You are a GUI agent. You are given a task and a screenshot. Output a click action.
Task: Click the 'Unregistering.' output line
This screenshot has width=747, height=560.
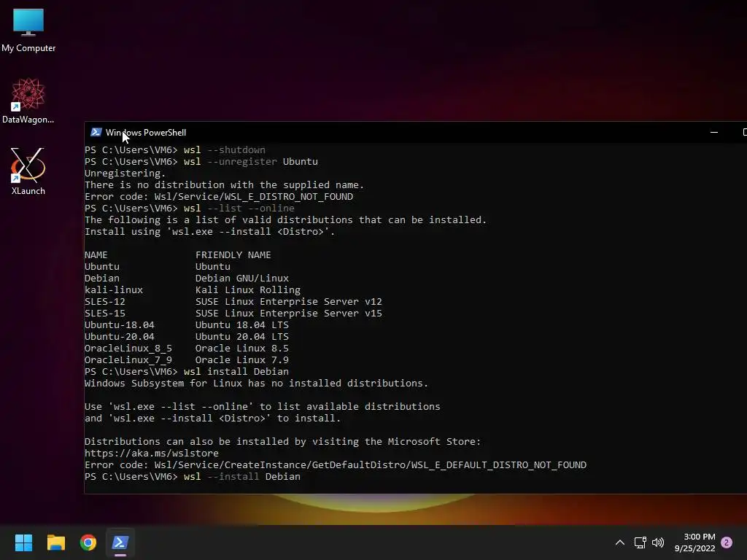tap(125, 174)
